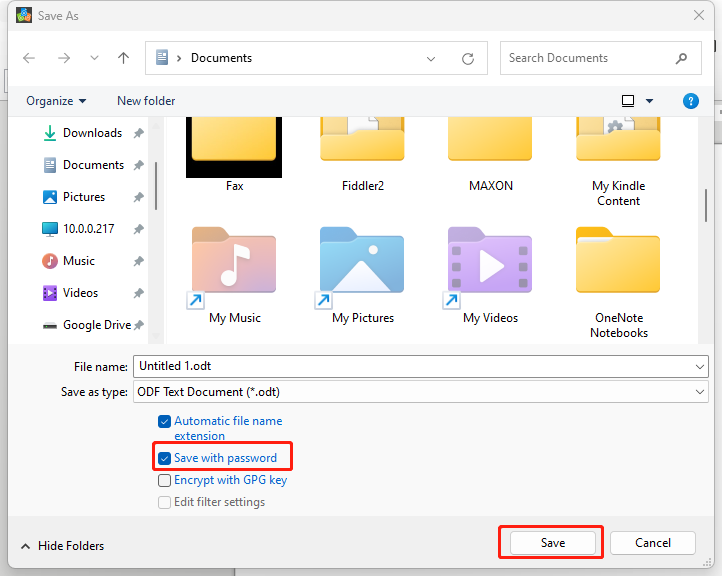This screenshot has height=576, width=722.
Task: Select the My Videos shortcut folder
Action: point(490,275)
